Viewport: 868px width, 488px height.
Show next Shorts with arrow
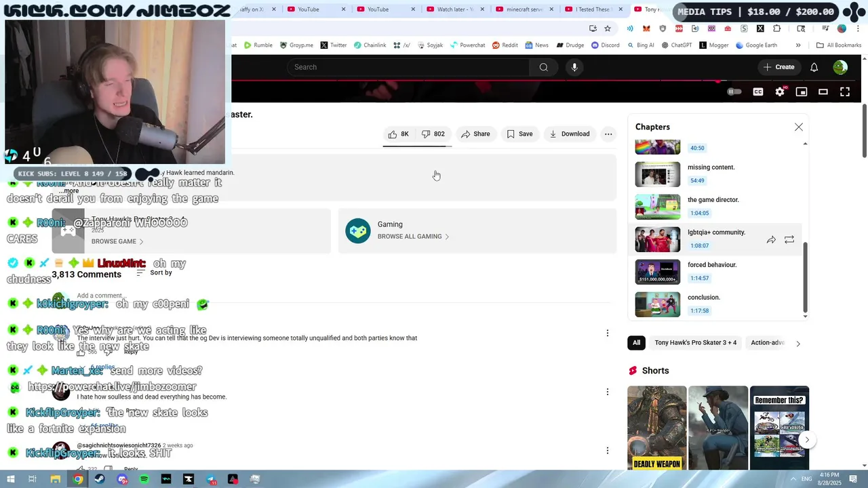click(807, 440)
